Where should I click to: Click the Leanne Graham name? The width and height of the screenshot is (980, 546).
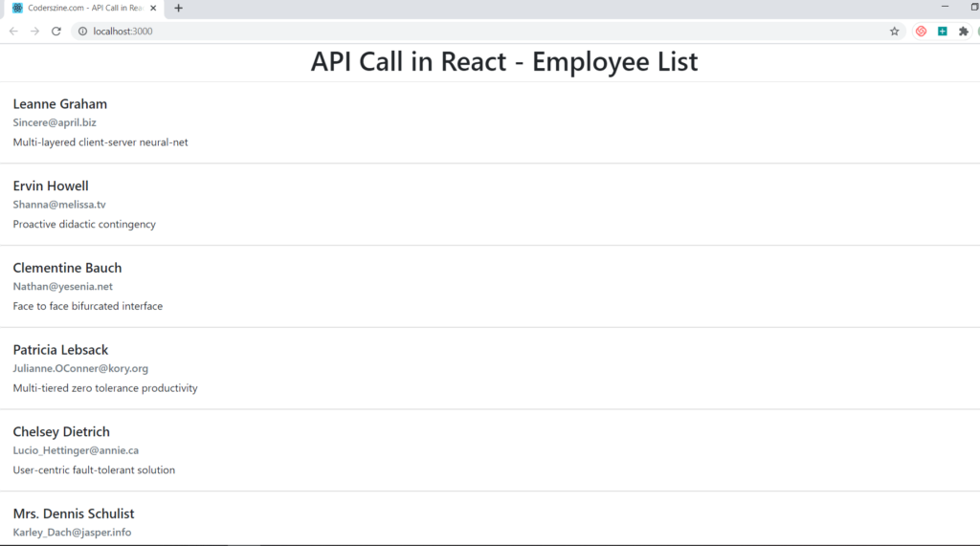(60, 103)
